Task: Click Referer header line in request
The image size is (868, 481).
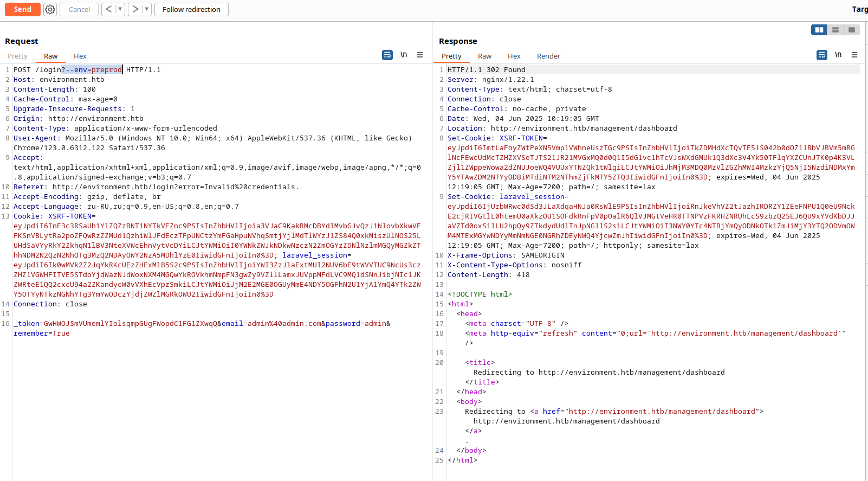Action: (156, 187)
